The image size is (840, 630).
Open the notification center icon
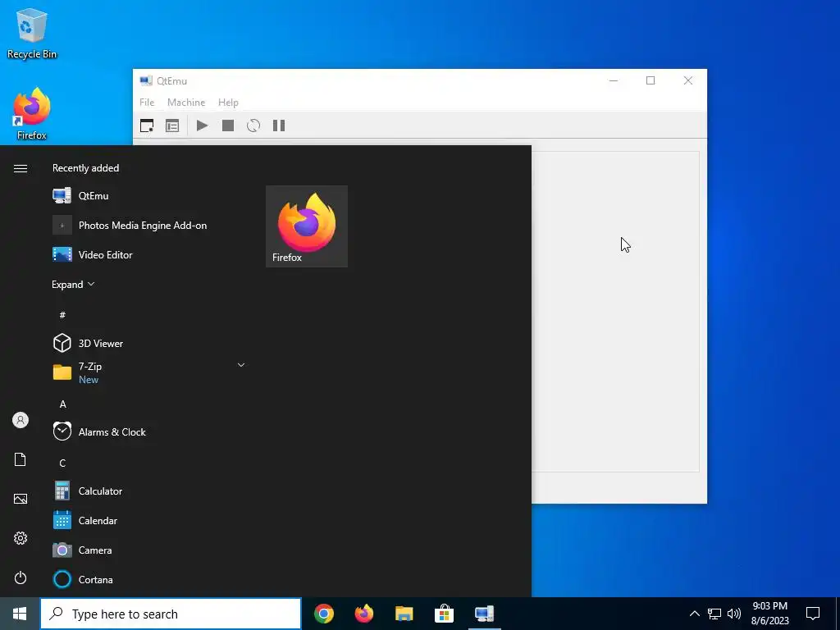(813, 614)
